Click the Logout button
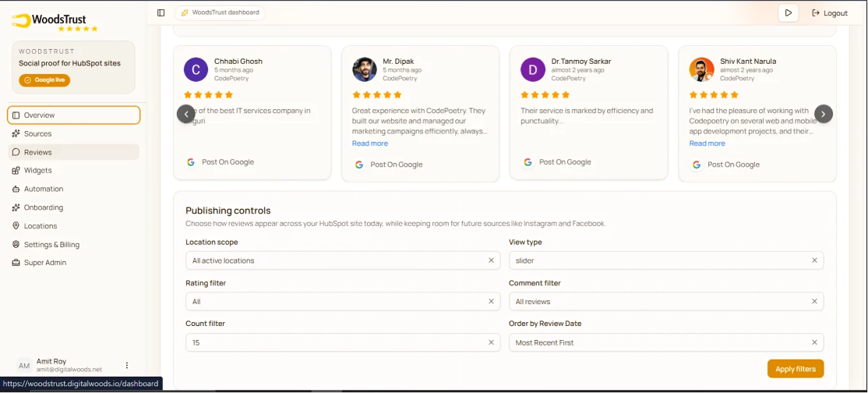Screen dimensions: 868x393 [x=830, y=12]
